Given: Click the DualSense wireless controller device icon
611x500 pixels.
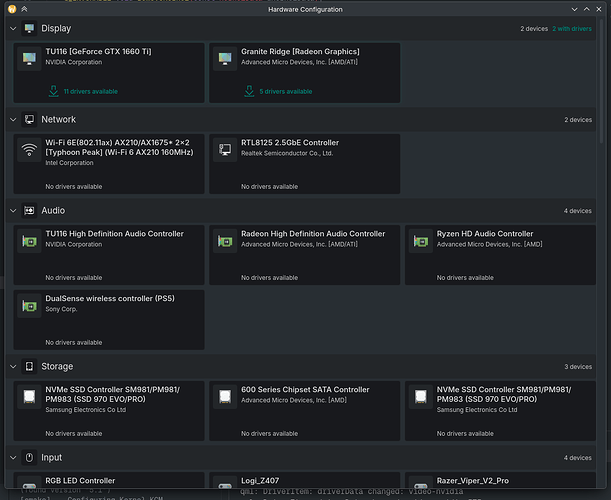Looking at the screenshot, I should point(30,306).
